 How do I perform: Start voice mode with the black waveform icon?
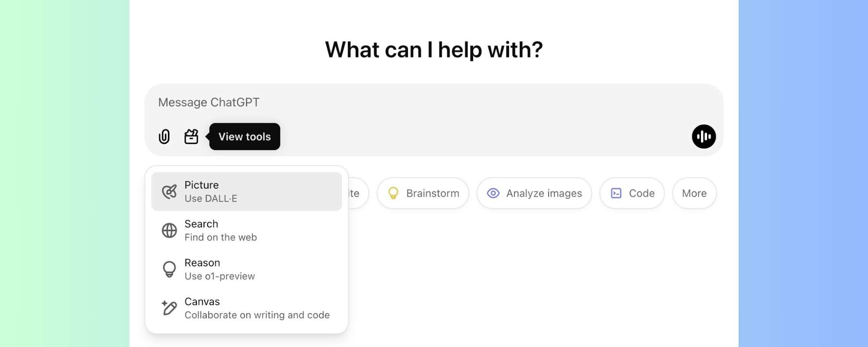(x=703, y=136)
